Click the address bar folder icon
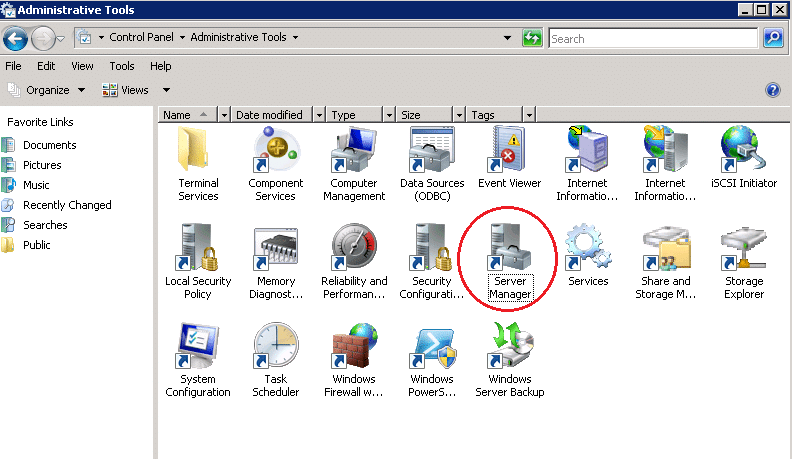The width and height of the screenshot is (792, 459). [x=85, y=38]
